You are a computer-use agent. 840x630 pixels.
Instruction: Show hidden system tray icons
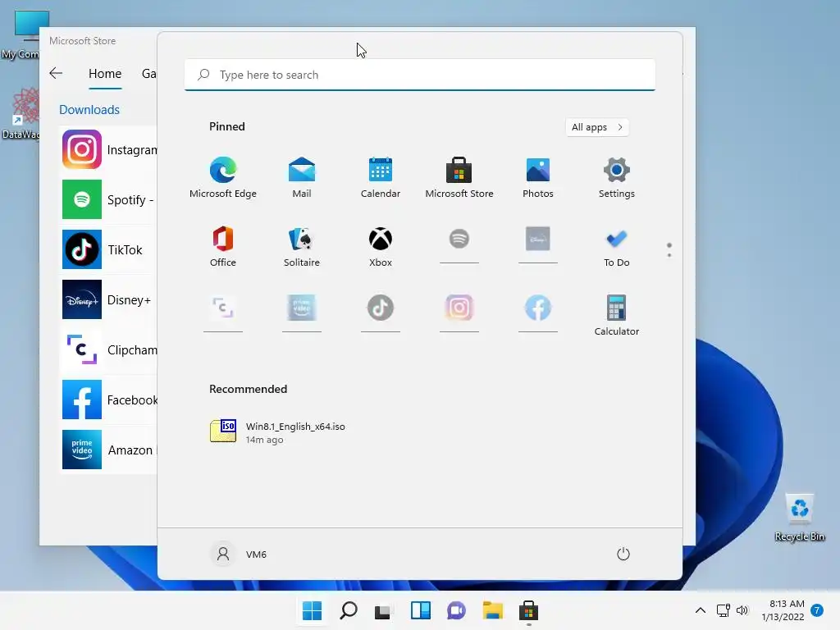(x=701, y=610)
